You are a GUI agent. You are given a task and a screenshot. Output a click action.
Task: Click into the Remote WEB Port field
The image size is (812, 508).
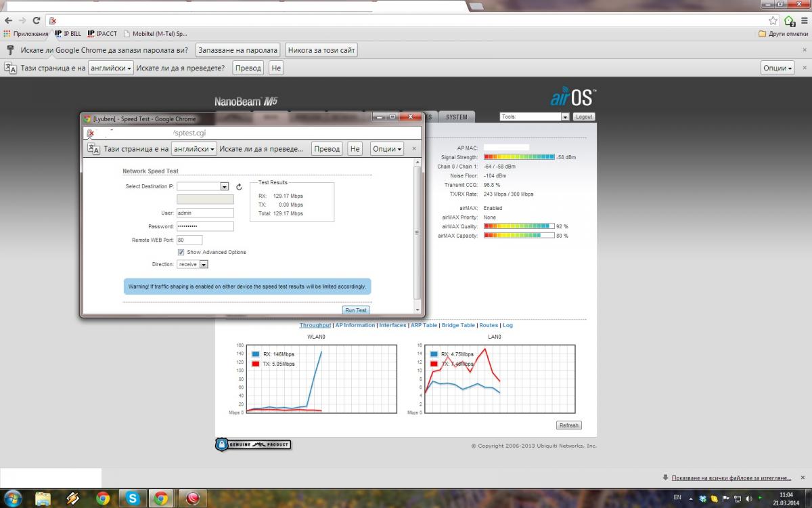[x=189, y=240]
